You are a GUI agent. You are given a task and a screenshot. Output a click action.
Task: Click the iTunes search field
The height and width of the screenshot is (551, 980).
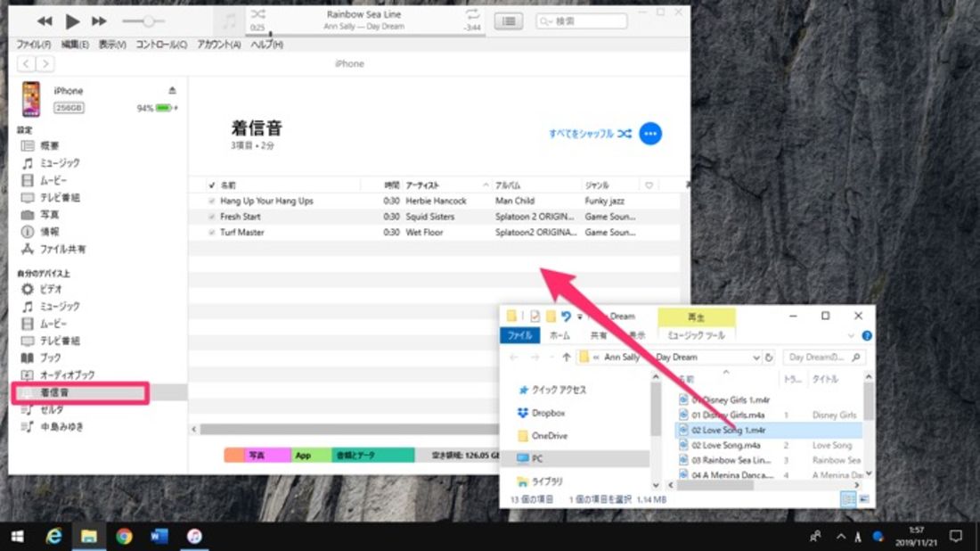(581, 21)
